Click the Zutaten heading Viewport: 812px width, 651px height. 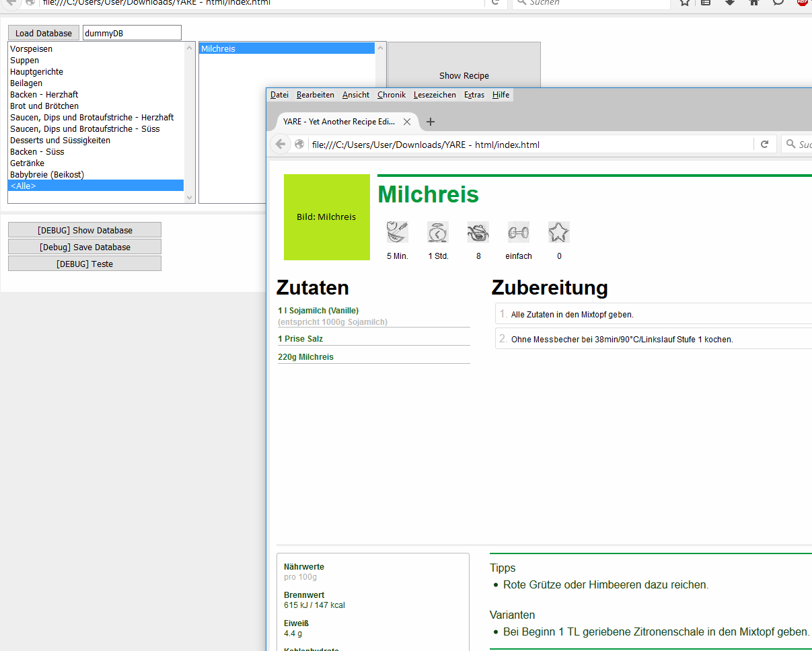coord(313,288)
